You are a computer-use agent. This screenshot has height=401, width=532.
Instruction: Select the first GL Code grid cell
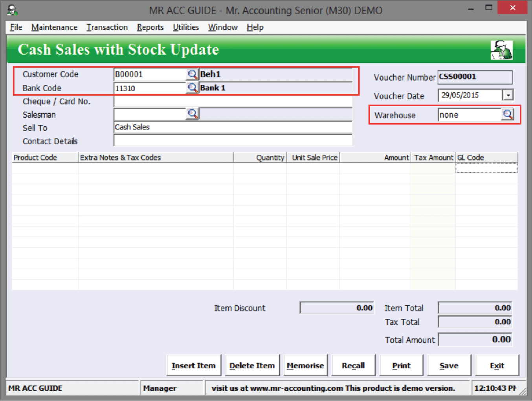click(486, 168)
